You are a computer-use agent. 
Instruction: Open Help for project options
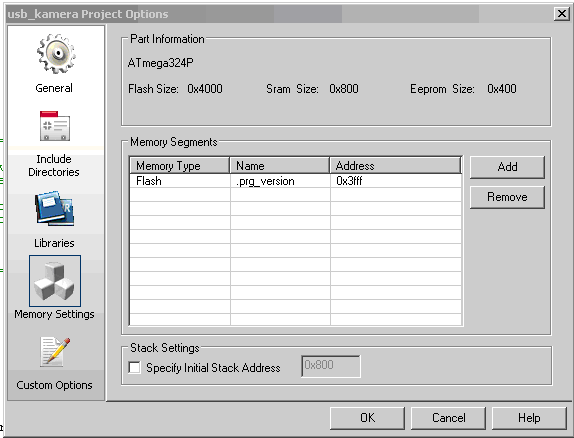[529, 418]
